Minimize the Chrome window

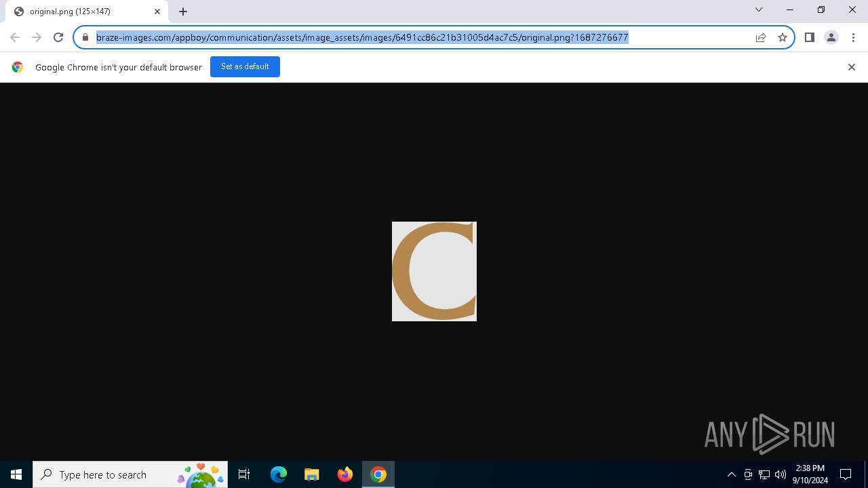tap(790, 9)
